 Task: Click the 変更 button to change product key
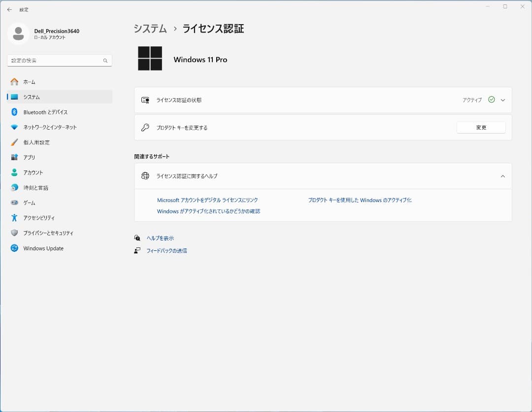481,127
